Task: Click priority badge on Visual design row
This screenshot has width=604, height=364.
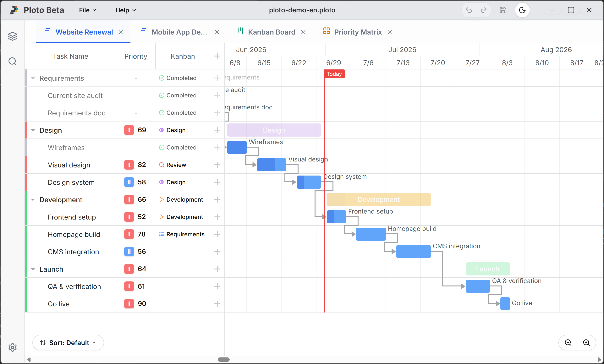Action: tap(129, 165)
